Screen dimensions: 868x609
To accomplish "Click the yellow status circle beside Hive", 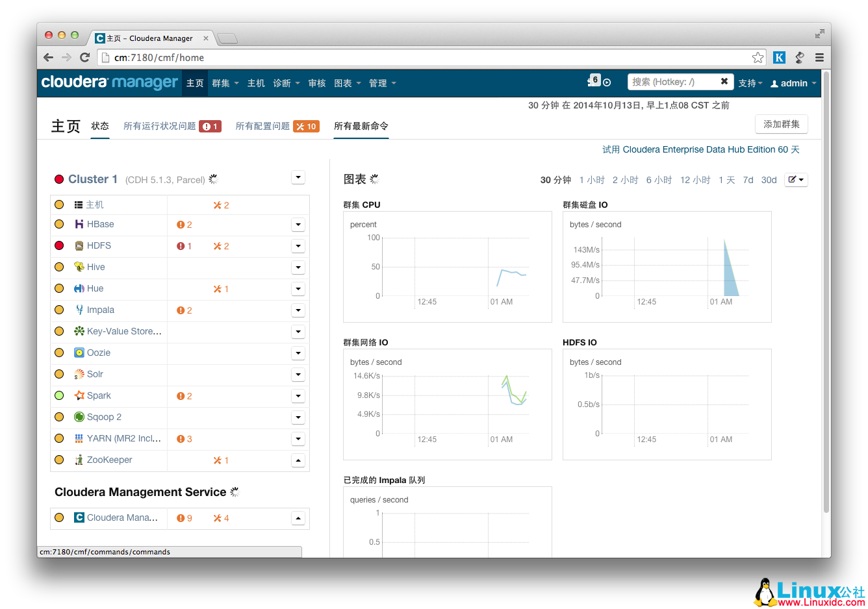I will point(59,267).
